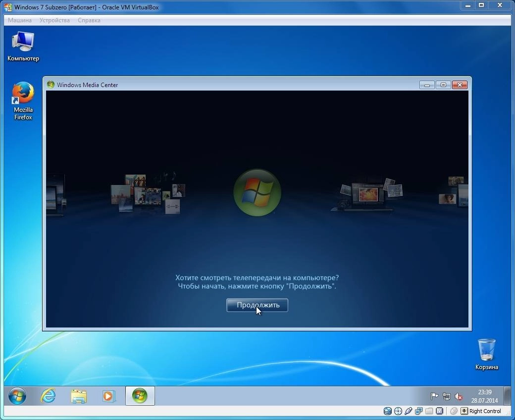Viewport: 515px width, 420px height.
Task: Click the VirtualBox network status icon
Action: click(x=419, y=411)
